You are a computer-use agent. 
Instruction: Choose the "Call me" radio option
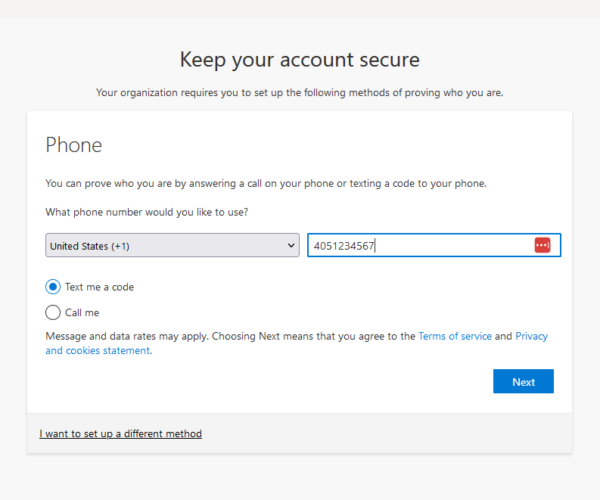pos(54,312)
